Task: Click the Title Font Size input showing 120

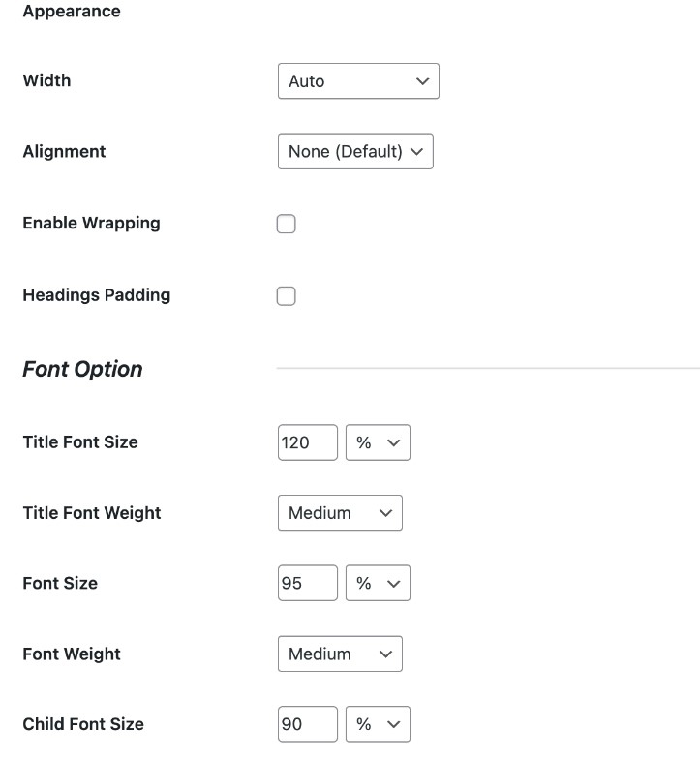Action: (307, 442)
